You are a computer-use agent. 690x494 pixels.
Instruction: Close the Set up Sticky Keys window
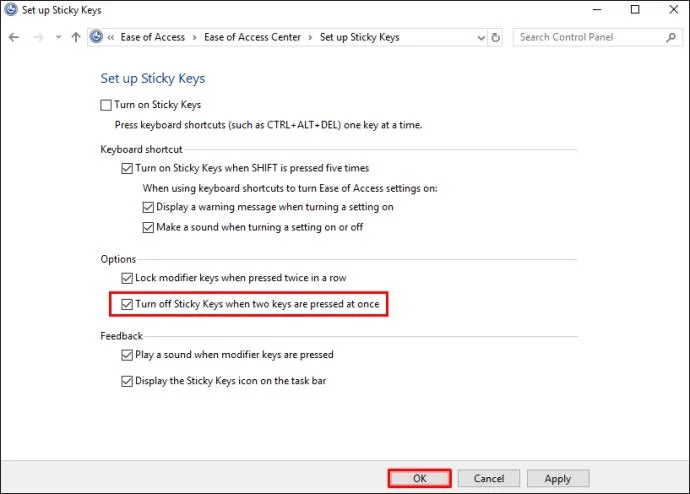[x=674, y=9]
